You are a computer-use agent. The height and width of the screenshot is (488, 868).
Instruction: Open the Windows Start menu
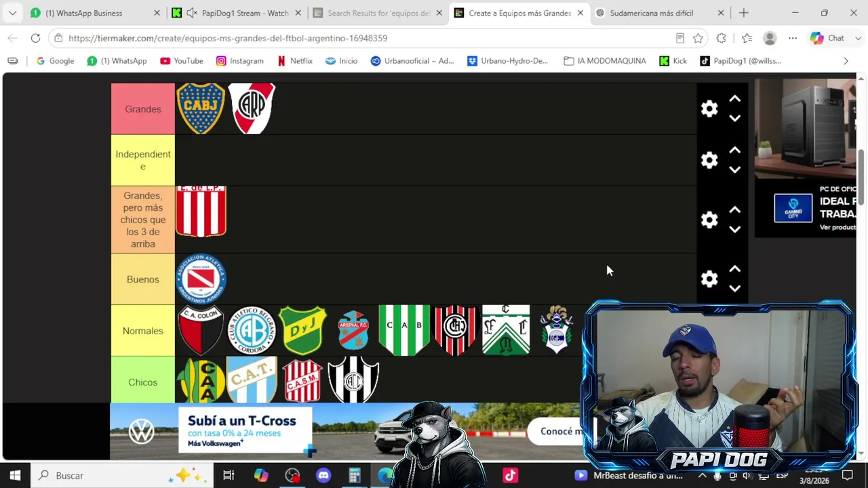pyautogui.click(x=15, y=475)
